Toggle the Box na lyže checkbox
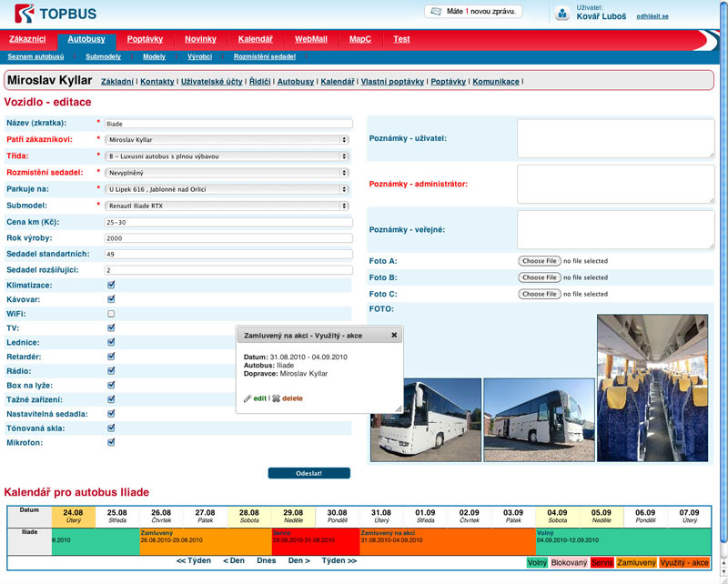 tap(111, 386)
